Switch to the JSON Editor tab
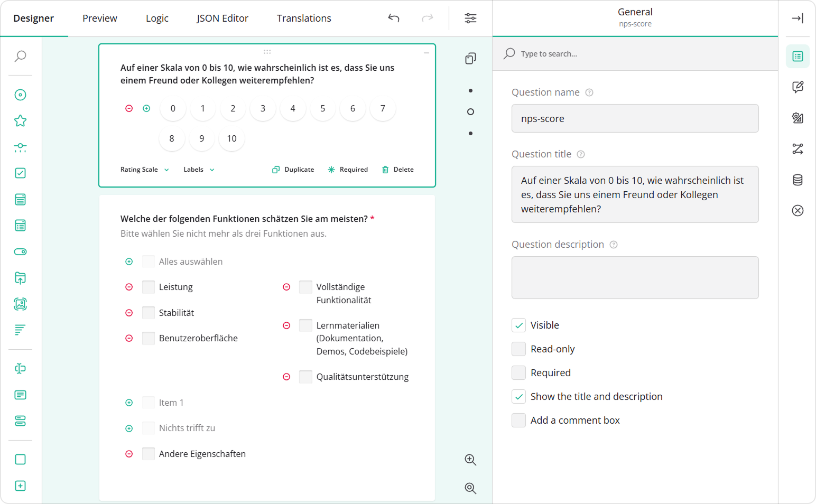This screenshot has width=816, height=504. click(222, 18)
